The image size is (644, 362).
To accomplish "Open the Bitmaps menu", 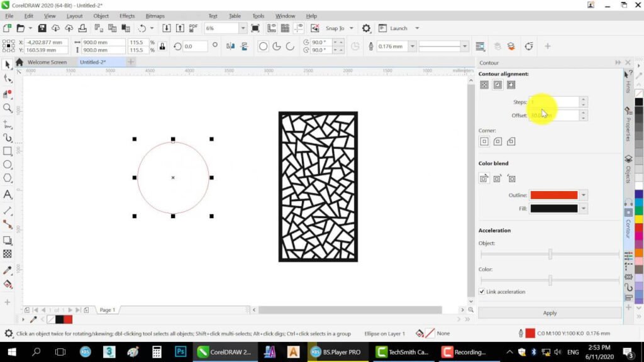I will 155,16.
